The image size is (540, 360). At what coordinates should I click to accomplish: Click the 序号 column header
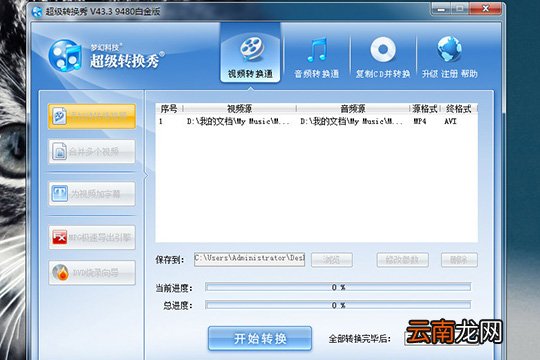click(169, 109)
